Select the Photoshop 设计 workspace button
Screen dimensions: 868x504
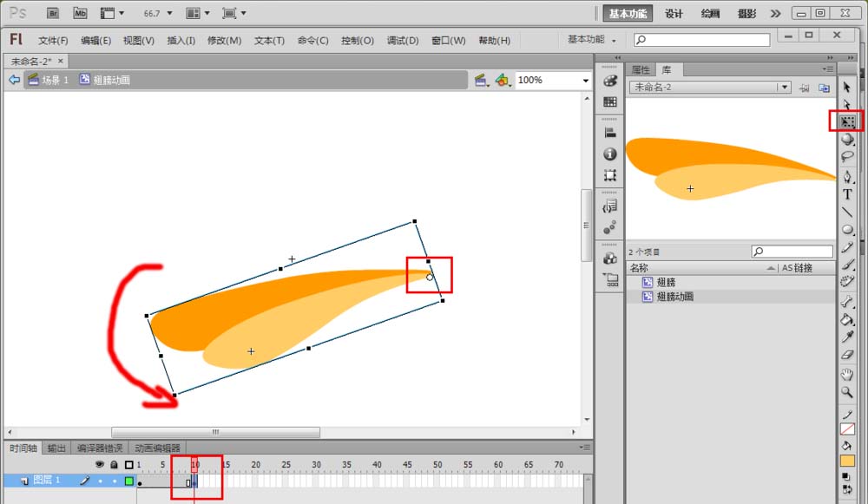pos(674,14)
